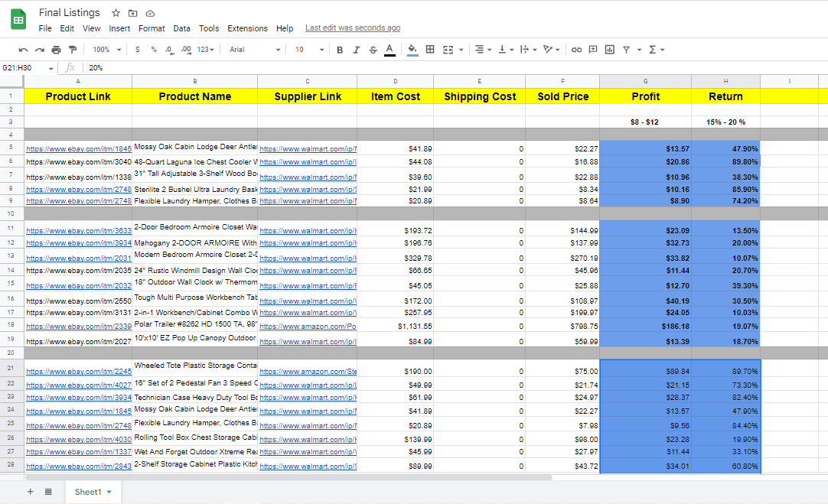This screenshot has width=828, height=504.
Task: Open the Amazon supplier link in row 18
Action: (308, 326)
